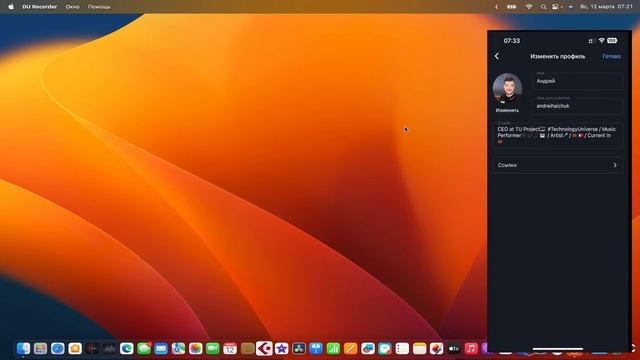Click the menu bar date and time
640x360 pixels.
(x=606, y=7)
